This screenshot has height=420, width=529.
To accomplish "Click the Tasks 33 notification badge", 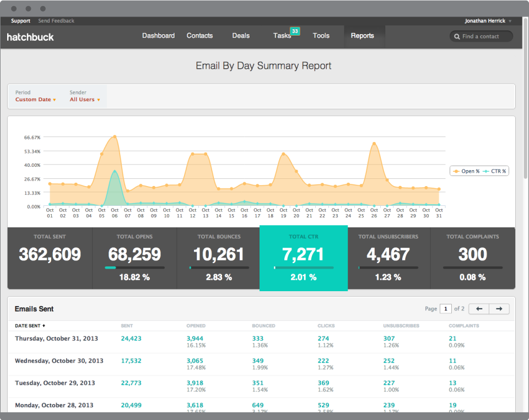I will coord(295,31).
